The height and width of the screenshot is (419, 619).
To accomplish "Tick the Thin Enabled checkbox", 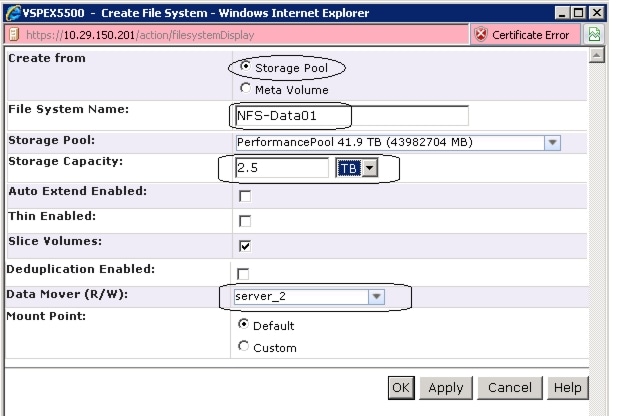I will [244, 221].
